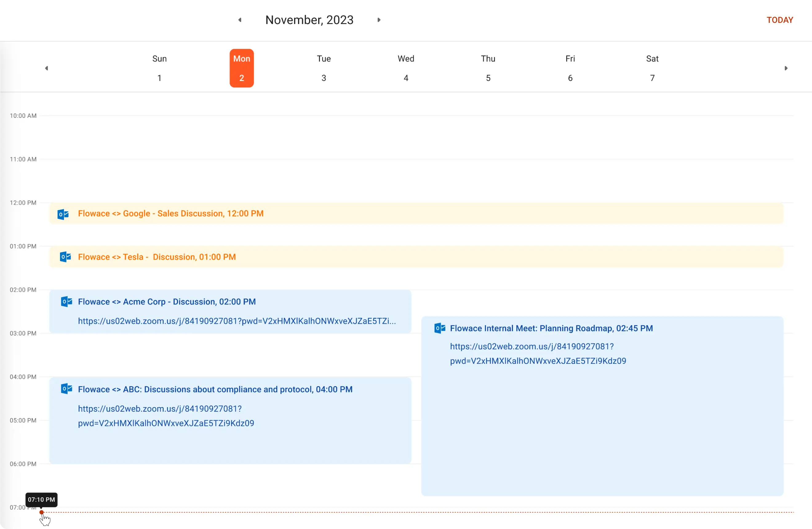Open Flowace <> Tesla Discussion event
This screenshot has width=812, height=529.
coord(416,257)
